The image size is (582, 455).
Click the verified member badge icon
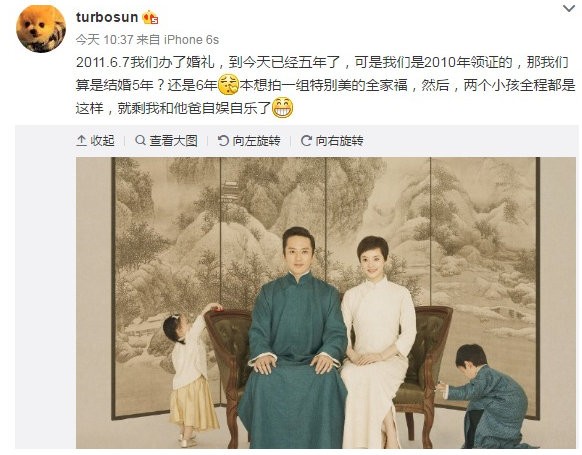click(x=151, y=17)
